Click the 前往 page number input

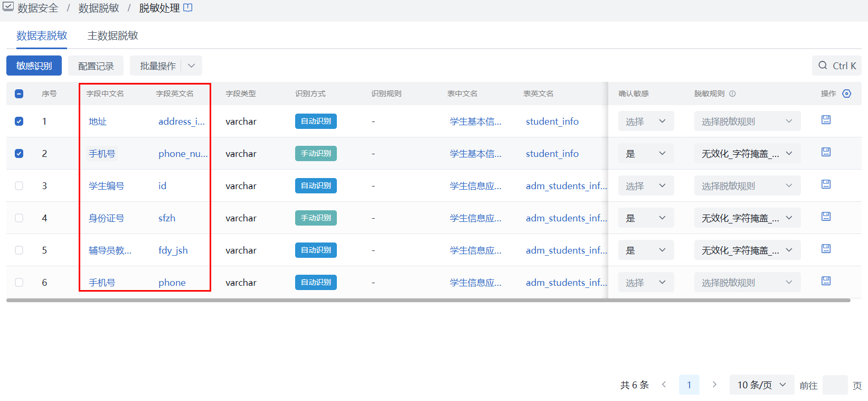[835, 385]
